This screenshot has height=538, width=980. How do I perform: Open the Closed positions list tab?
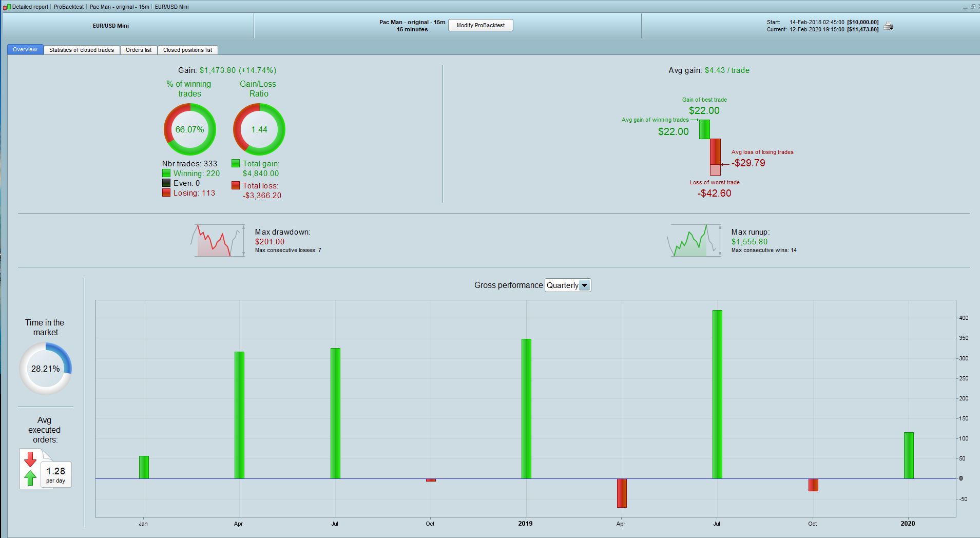click(188, 50)
